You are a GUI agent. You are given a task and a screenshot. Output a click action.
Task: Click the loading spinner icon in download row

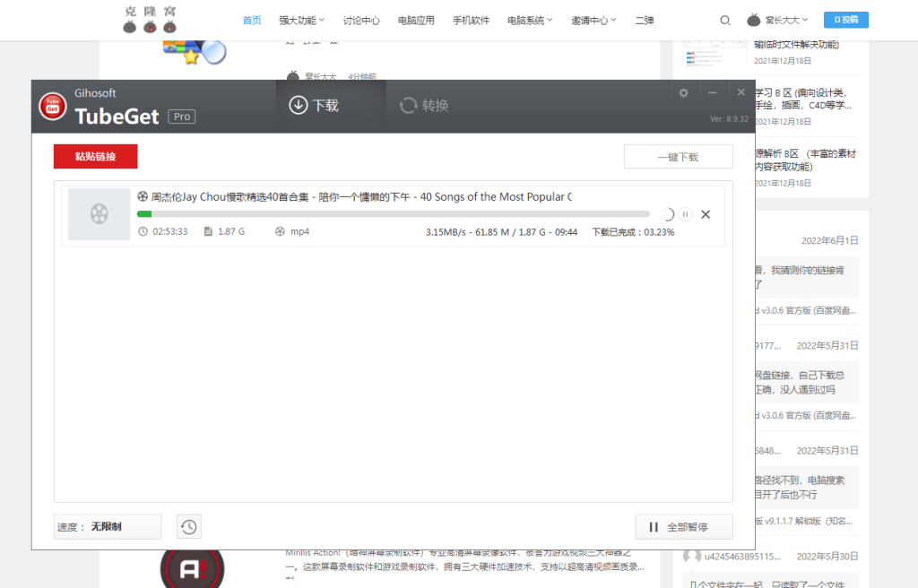point(667,214)
